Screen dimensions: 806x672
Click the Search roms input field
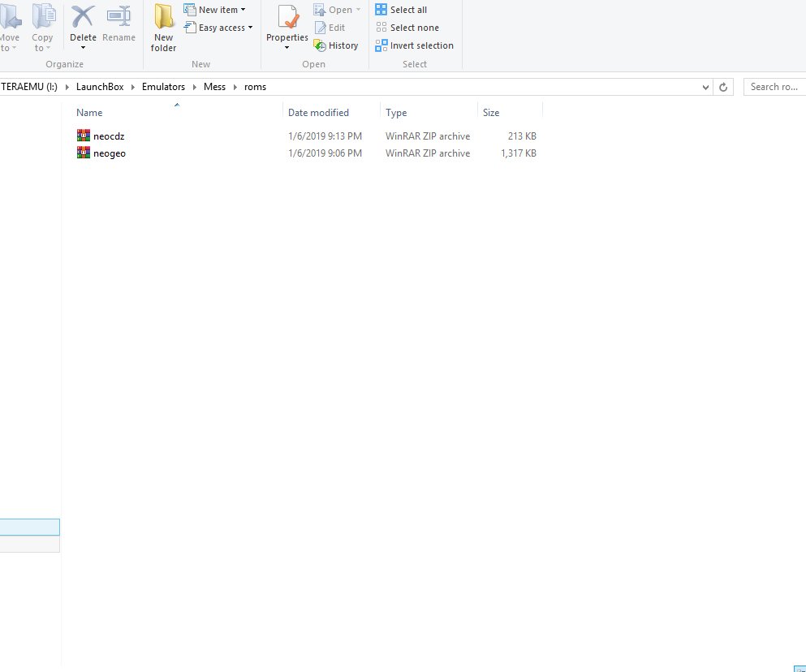click(774, 87)
